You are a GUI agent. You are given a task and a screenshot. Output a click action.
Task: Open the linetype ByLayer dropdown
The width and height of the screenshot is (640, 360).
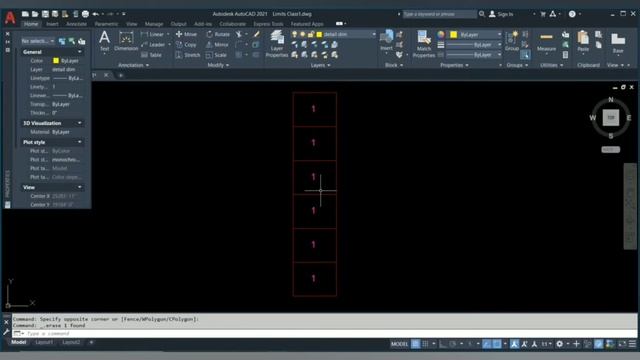[474, 55]
